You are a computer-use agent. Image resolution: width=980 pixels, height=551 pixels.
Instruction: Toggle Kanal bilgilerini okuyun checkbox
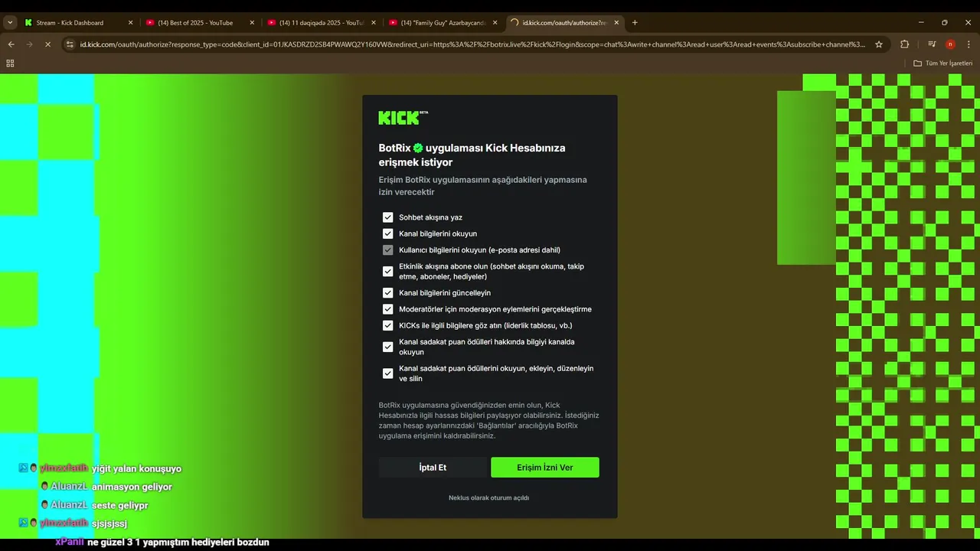387,233
